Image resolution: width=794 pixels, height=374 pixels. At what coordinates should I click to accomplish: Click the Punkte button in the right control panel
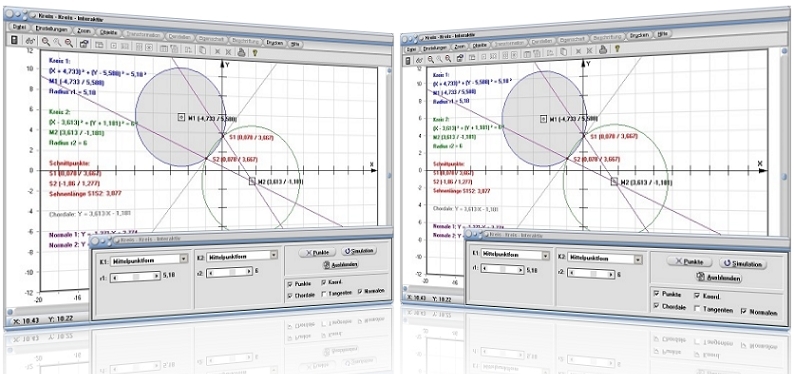(689, 262)
